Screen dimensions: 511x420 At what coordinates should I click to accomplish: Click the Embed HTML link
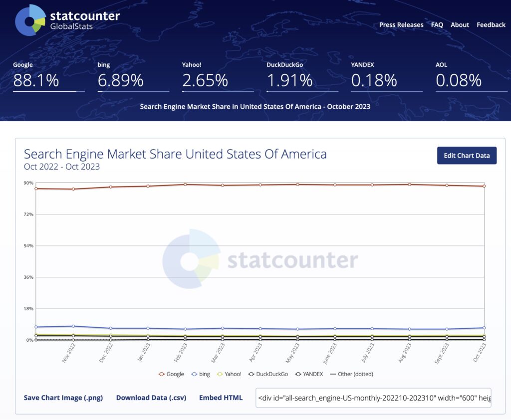(x=221, y=398)
